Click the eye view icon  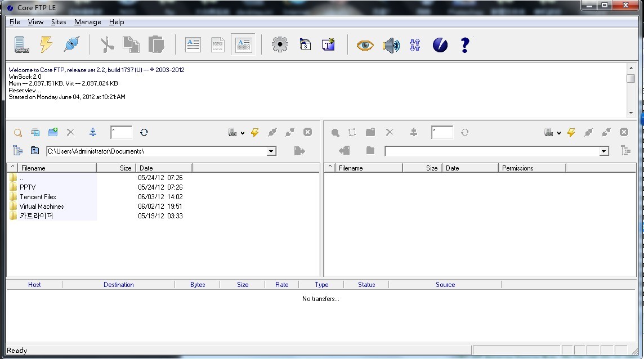click(x=365, y=45)
